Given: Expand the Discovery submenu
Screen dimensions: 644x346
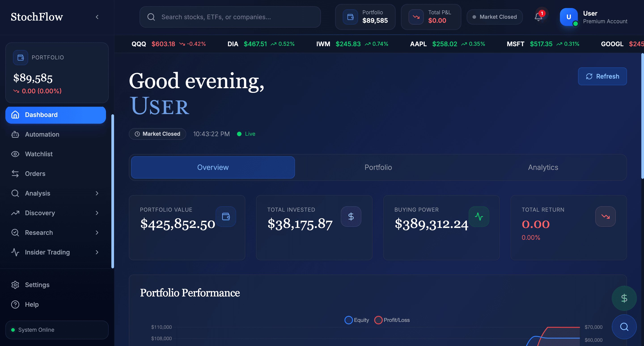Looking at the screenshot, I should pyautogui.click(x=97, y=213).
